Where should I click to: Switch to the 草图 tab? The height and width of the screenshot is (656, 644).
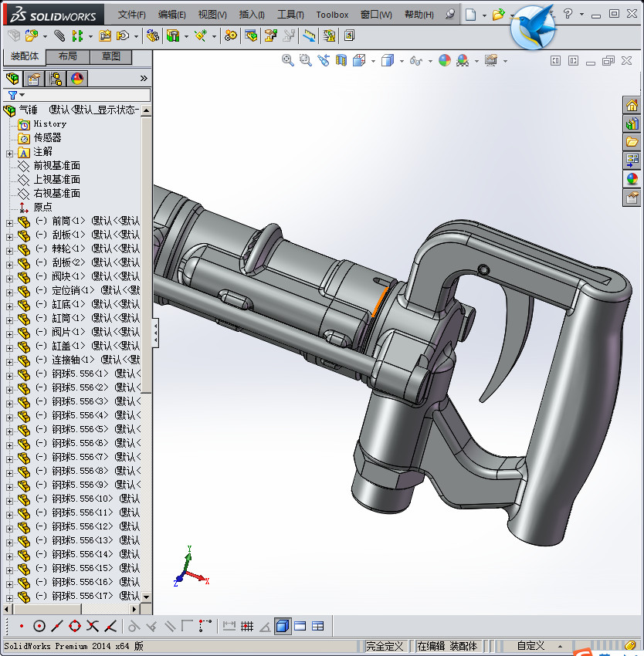[110, 56]
